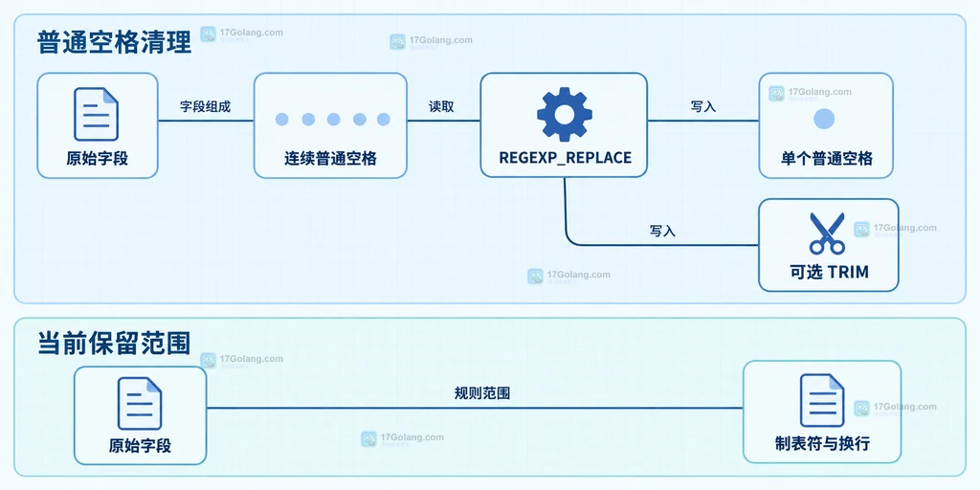The image size is (980, 490).
Task: Click 原始字段 label in 当前保留范围 section
Action: pos(140,446)
